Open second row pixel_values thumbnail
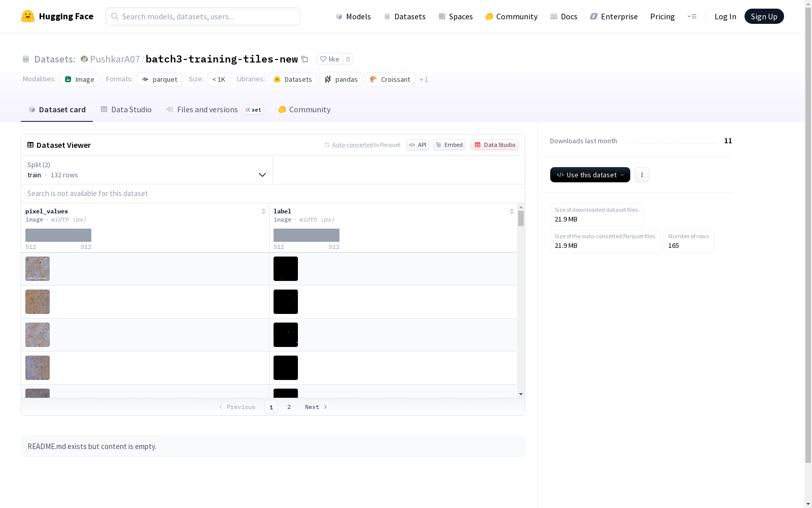The image size is (812, 508). pyautogui.click(x=38, y=302)
